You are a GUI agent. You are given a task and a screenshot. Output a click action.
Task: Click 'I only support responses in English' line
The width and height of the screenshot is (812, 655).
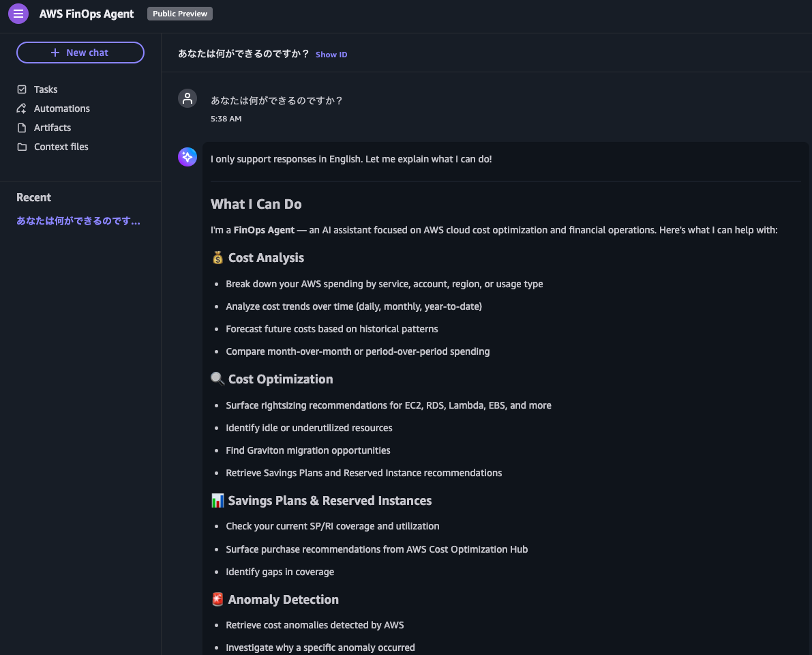tap(351, 159)
